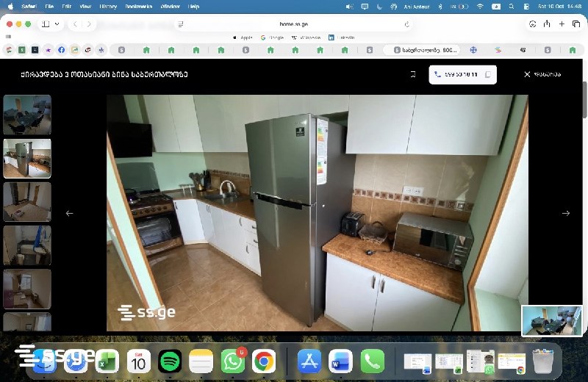Open the living room with dining table thumbnail

click(27, 115)
